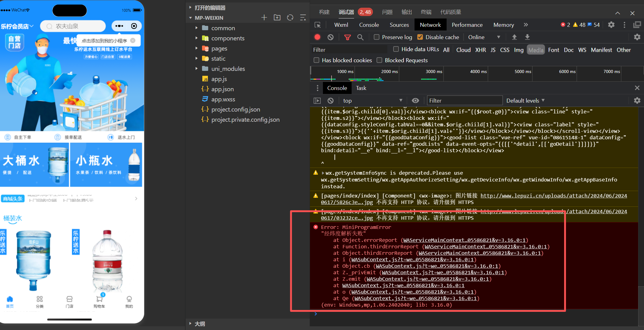Toggle the network filter funnel

pos(347,37)
